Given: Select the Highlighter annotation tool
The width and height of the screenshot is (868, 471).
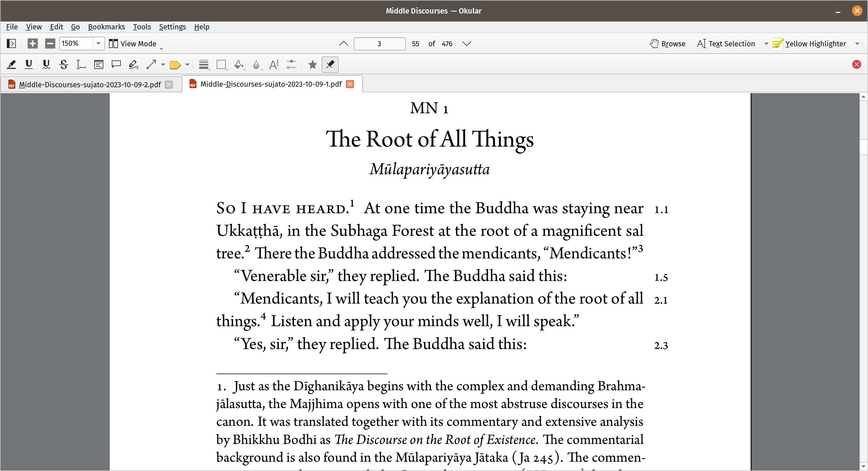Looking at the screenshot, I should pyautogui.click(x=12, y=64).
